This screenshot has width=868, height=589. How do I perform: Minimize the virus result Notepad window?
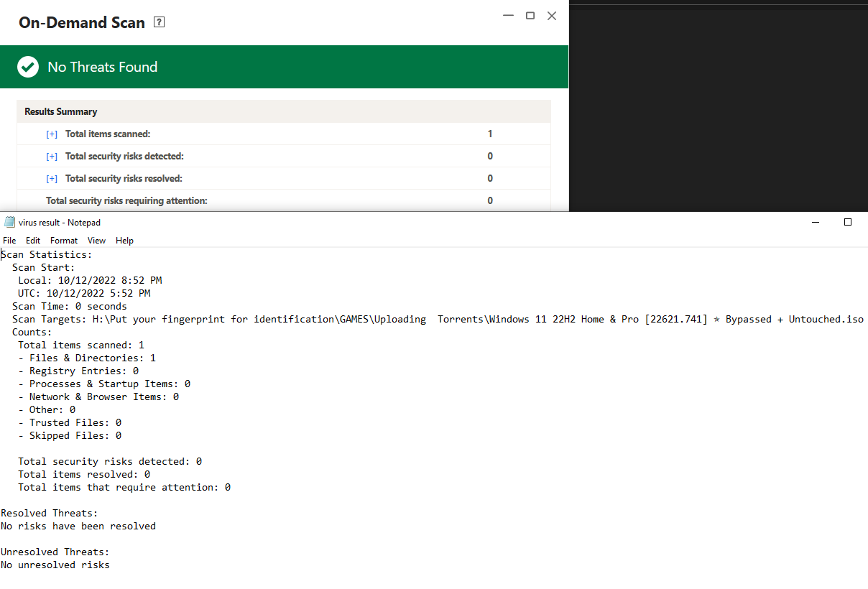[815, 223]
